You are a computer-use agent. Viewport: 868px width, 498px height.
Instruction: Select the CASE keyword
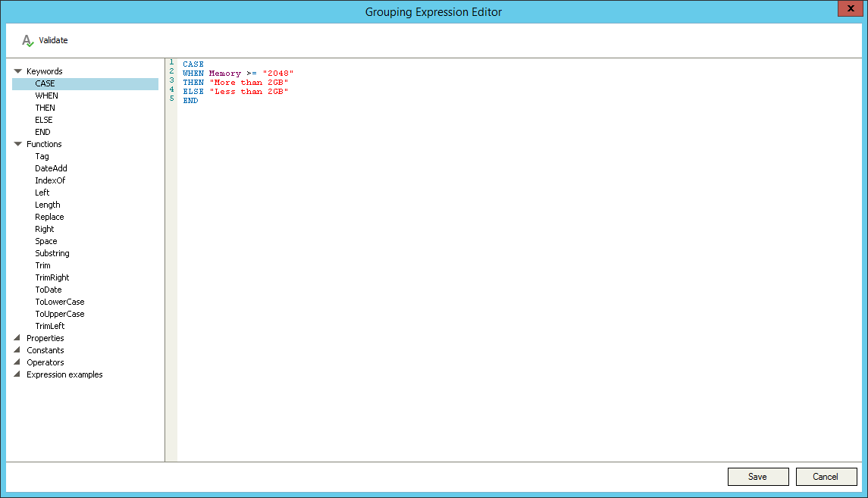tap(85, 83)
